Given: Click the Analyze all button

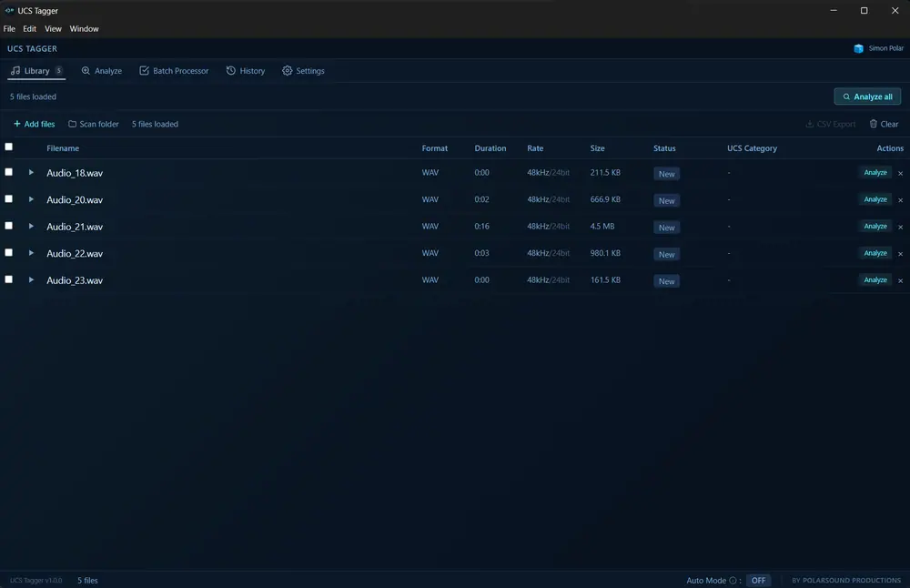Looking at the screenshot, I should click(x=867, y=96).
